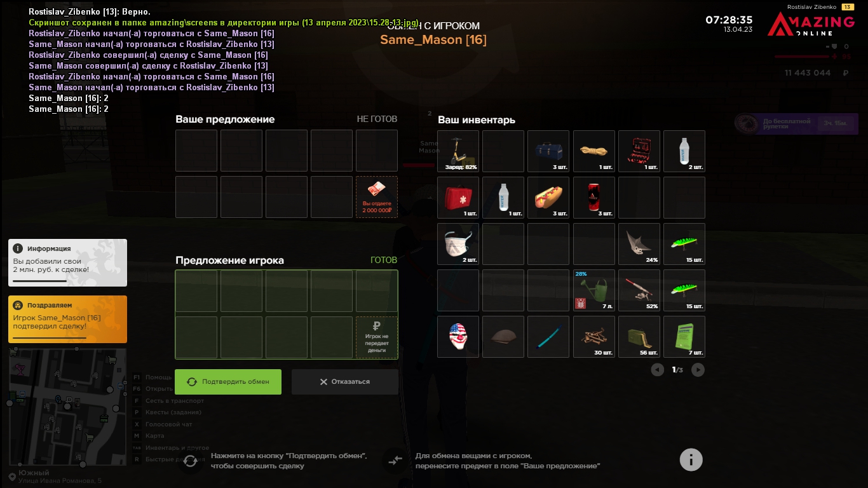
Task: Select the fishing rod with 52% durability
Action: [x=639, y=290]
